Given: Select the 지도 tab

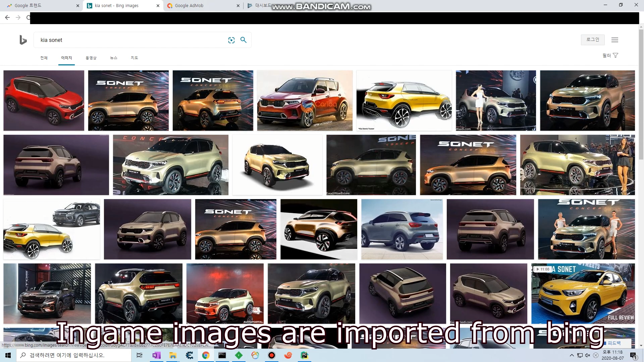Looking at the screenshot, I should [135, 58].
